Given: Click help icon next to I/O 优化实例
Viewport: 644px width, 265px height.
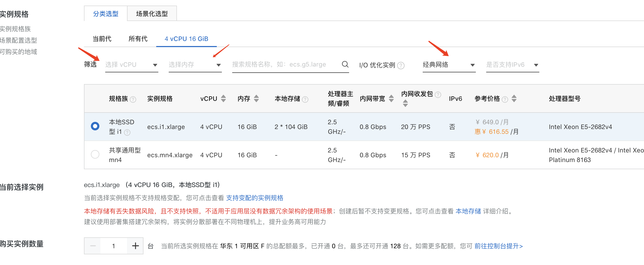Looking at the screenshot, I should [401, 65].
